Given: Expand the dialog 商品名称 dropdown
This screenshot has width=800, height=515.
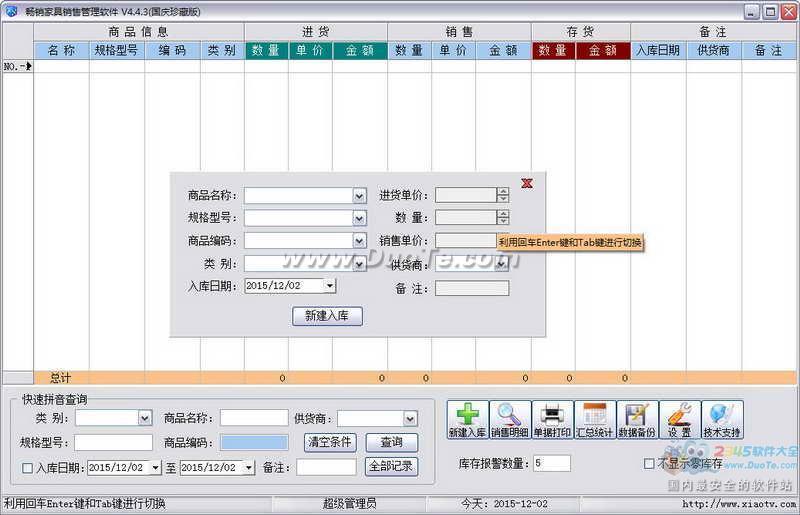Looking at the screenshot, I should coord(359,195).
